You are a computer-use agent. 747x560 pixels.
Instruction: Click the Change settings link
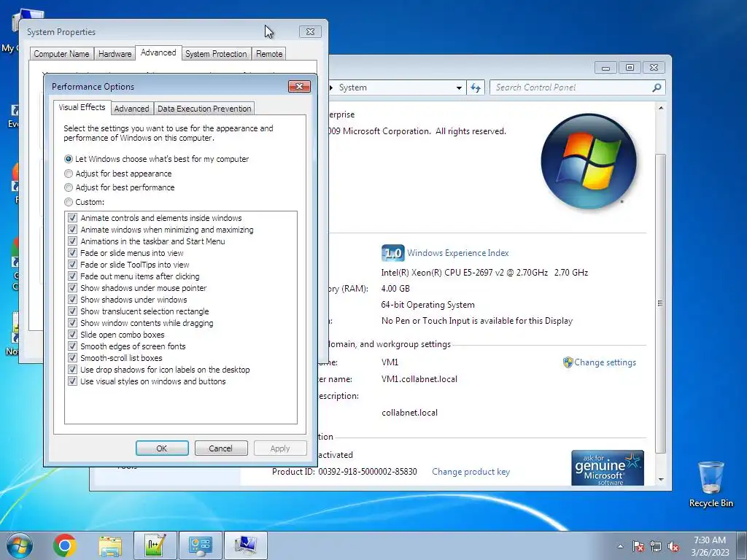[x=605, y=362]
